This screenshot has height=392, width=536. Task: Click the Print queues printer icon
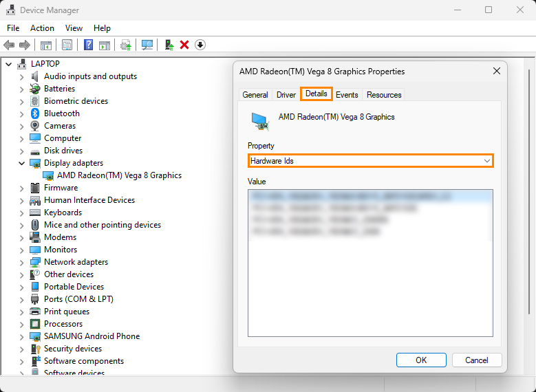35,312
